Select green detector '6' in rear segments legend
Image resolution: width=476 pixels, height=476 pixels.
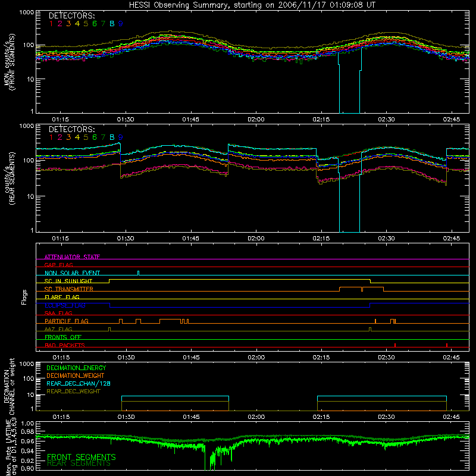click(95, 137)
